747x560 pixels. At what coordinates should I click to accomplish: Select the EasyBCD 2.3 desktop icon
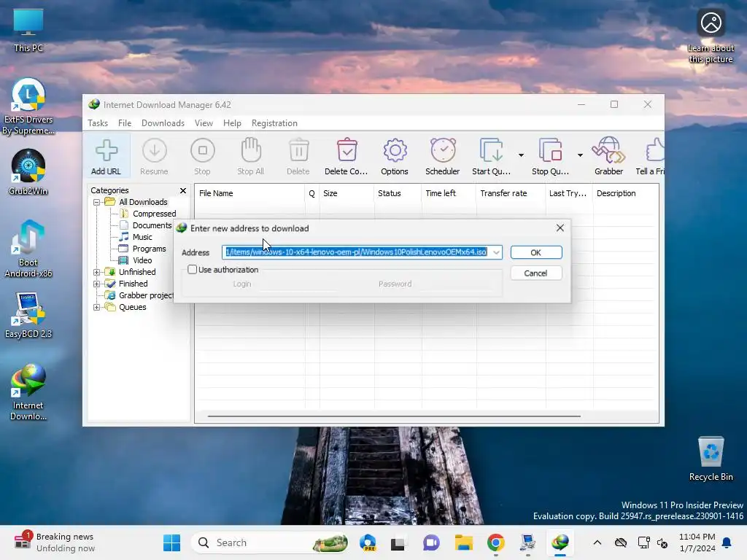click(28, 315)
